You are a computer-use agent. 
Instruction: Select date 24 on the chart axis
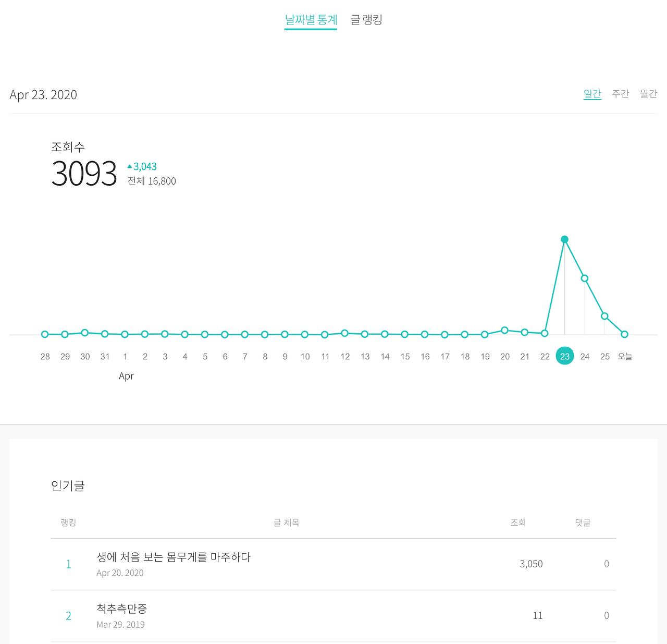point(585,356)
